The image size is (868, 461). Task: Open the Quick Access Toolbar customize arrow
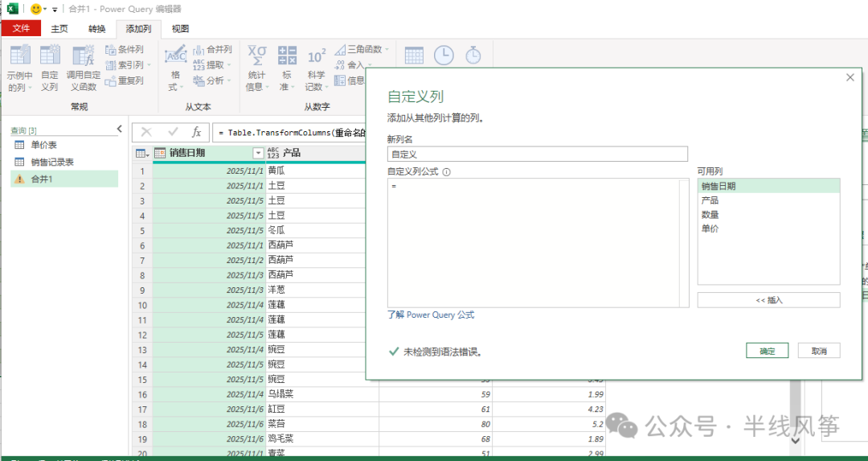(55, 10)
